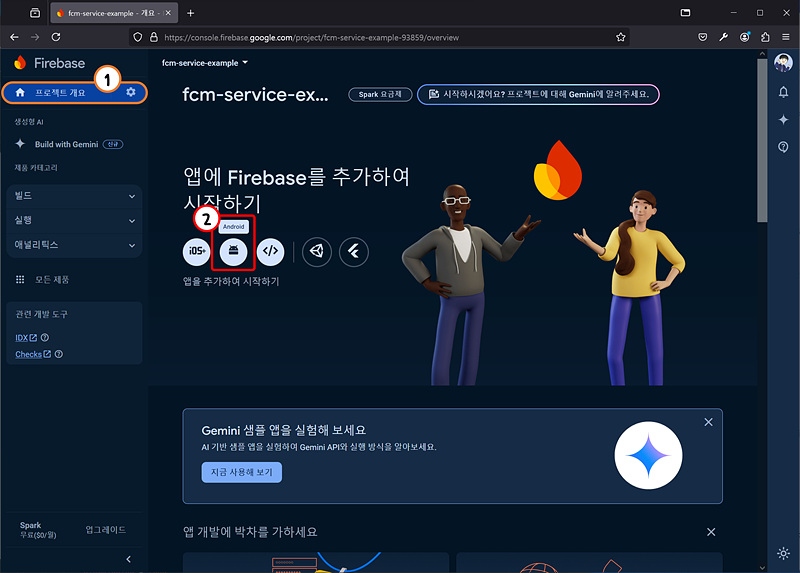Open fcm-service-example project dropdown

[205, 63]
